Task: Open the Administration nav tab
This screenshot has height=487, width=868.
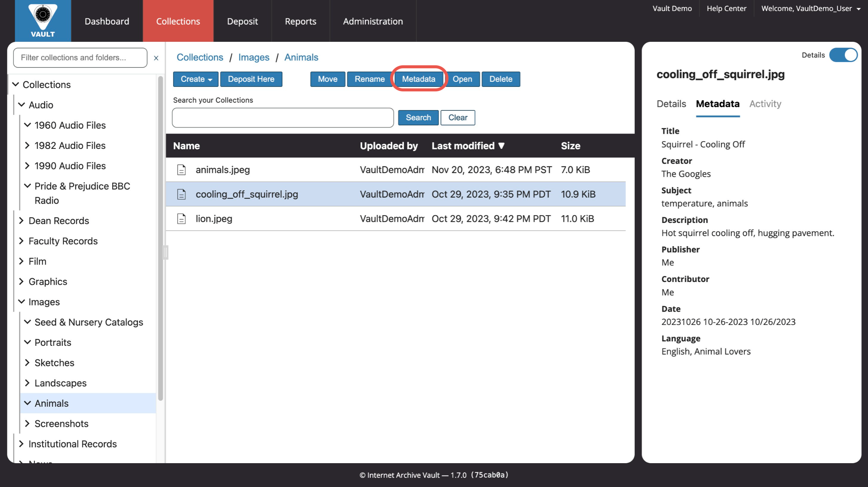Action: coord(373,21)
